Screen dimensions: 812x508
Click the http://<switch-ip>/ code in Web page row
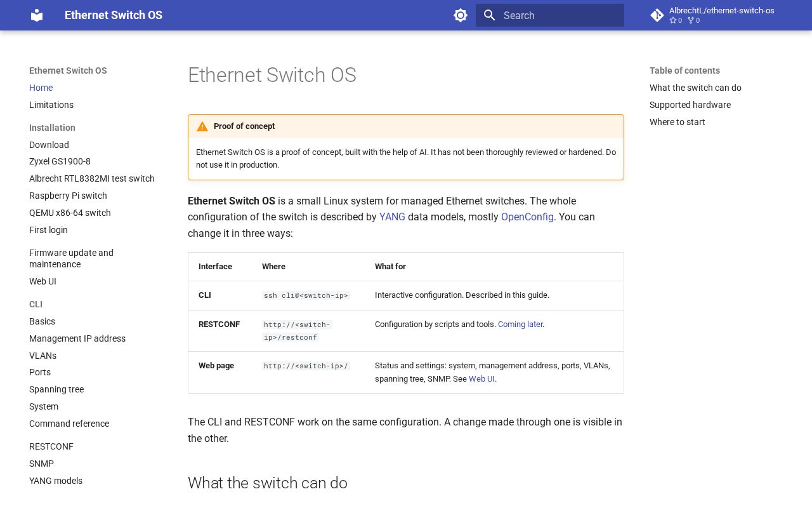pos(306,366)
